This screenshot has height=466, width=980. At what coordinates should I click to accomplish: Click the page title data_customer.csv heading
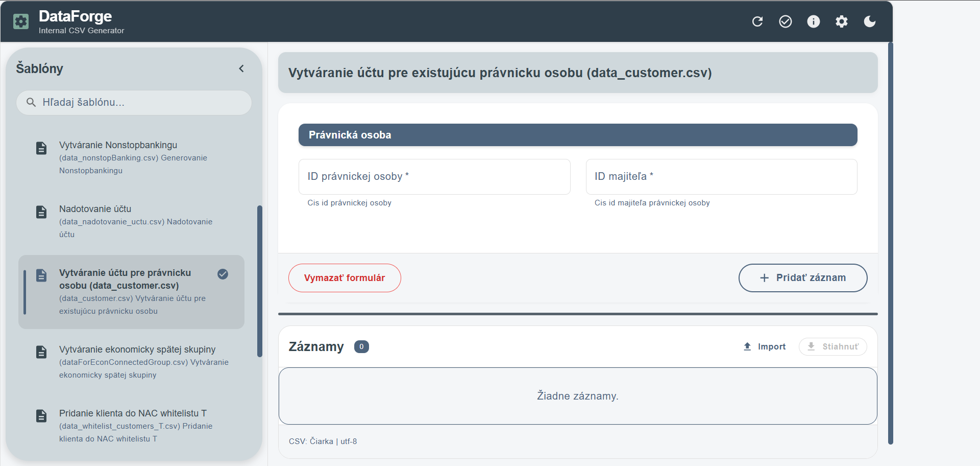click(500, 73)
